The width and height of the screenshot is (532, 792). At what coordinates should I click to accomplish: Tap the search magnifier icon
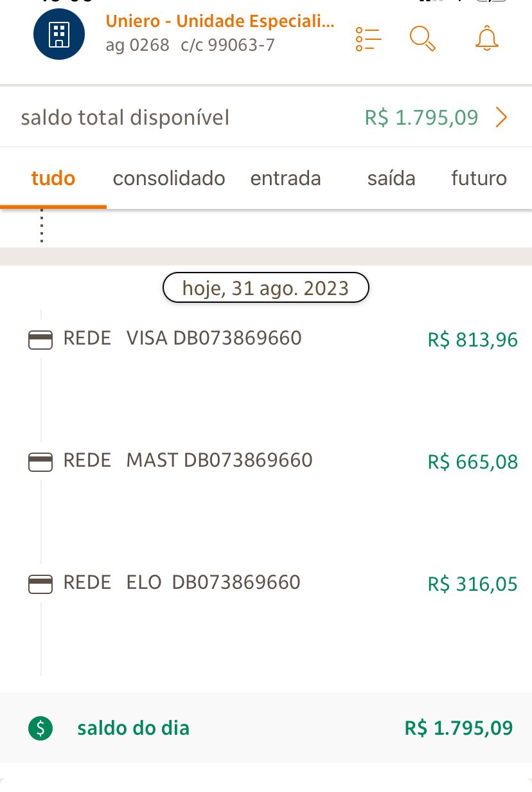(x=422, y=39)
